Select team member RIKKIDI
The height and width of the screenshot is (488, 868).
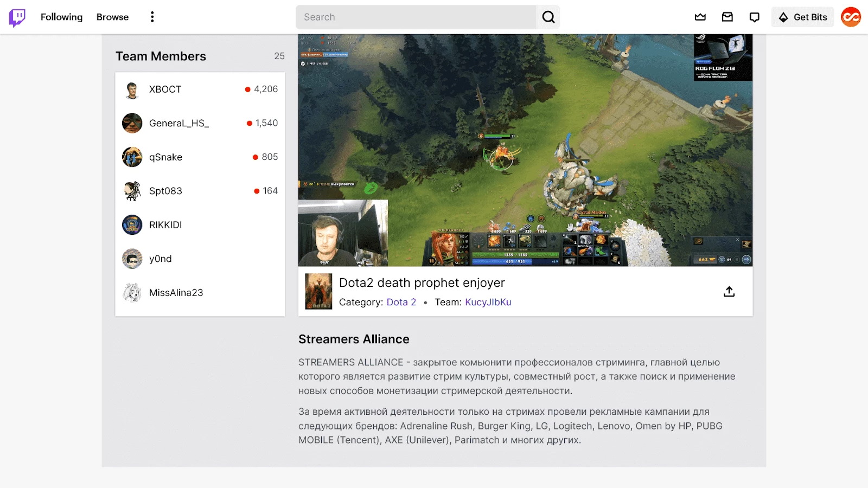[200, 225]
